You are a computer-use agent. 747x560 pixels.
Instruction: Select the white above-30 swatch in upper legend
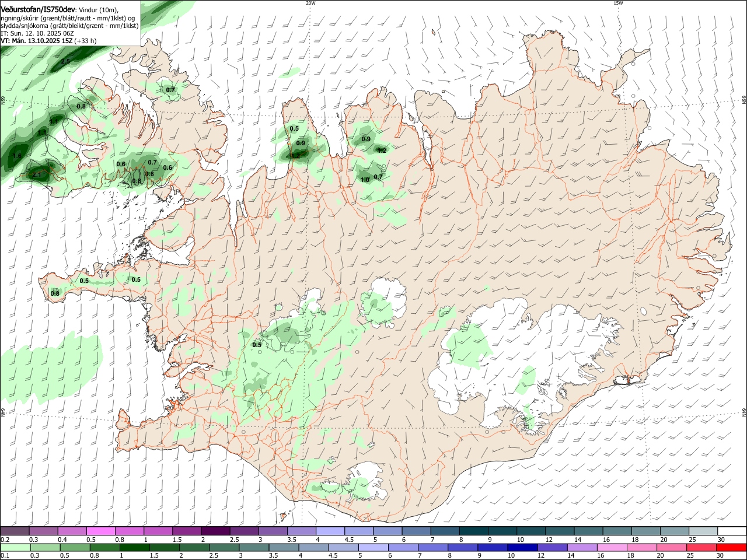[x=731, y=531]
